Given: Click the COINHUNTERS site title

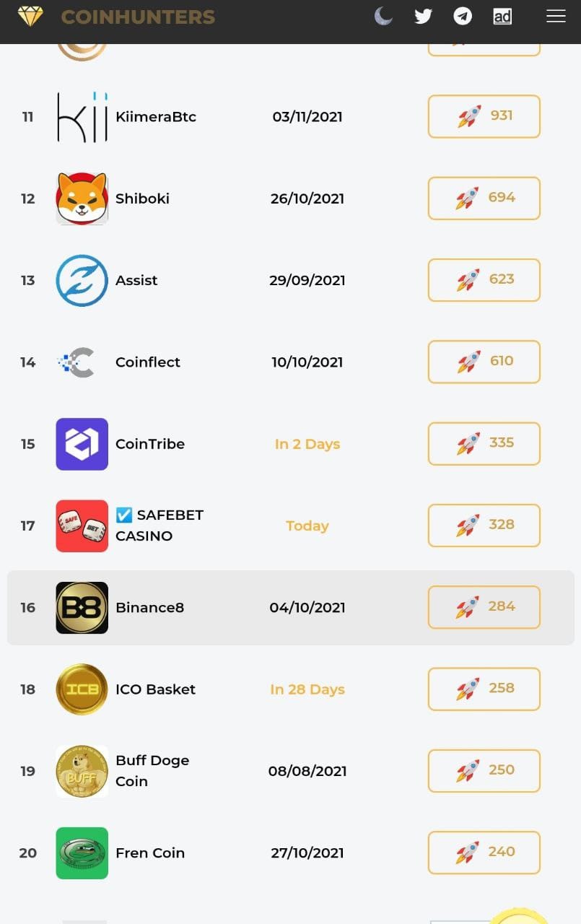Looking at the screenshot, I should point(138,17).
